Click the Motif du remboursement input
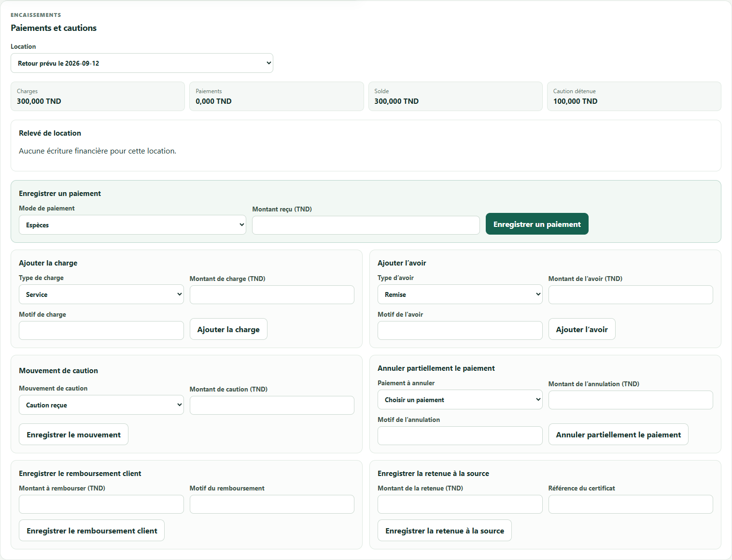732x560 pixels. click(272, 504)
